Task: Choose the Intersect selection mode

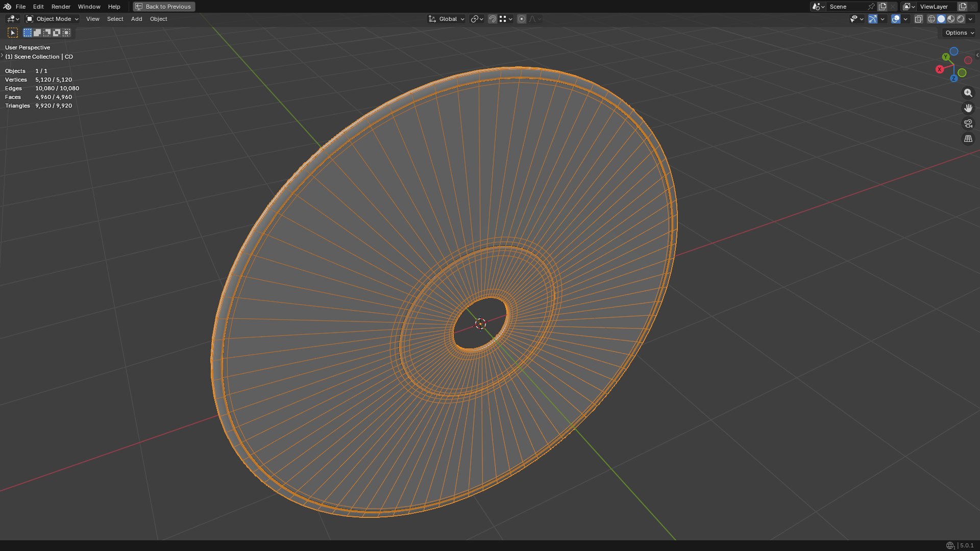Action: [66, 33]
